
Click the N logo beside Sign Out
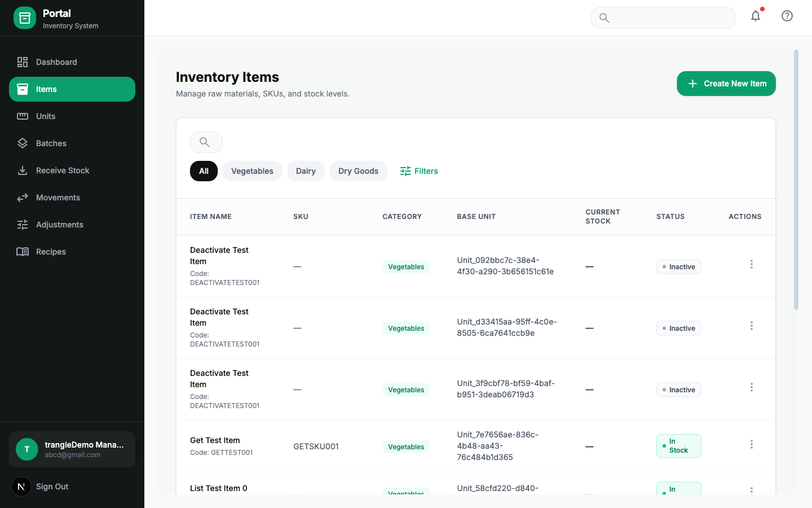[x=21, y=487]
